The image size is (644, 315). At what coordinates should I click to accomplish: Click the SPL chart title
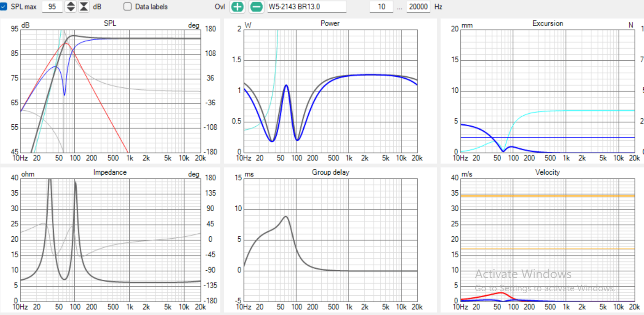tap(110, 23)
